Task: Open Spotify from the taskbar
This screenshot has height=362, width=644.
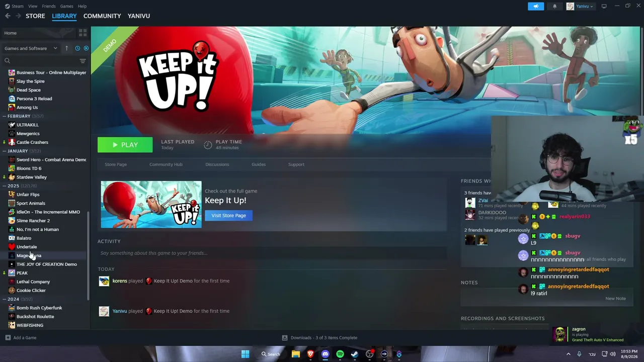Action: (x=340, y=354)
